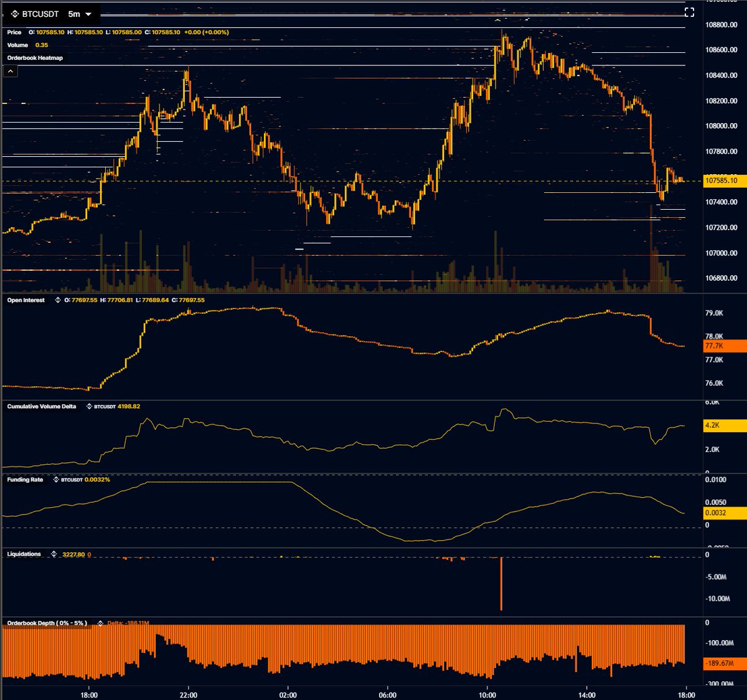Click the fullscreen icon at top right
The width and height of the screenshot is (747, 700).
pos(690,11)
